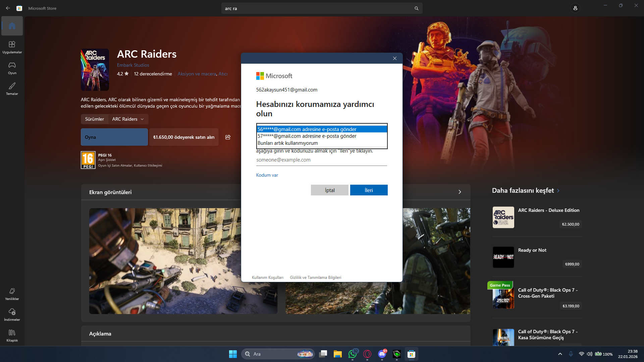Image resolution: width=644 pixels, height=362 pixels.
Task: Open File Explorer from taskbar
Action: [337, 354]
